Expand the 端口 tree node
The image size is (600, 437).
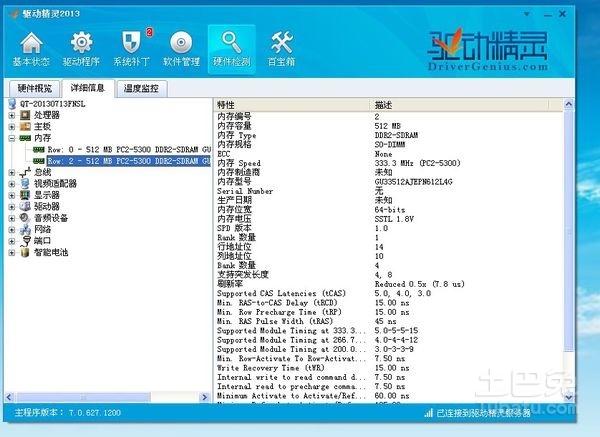click(x=12, y=241)
